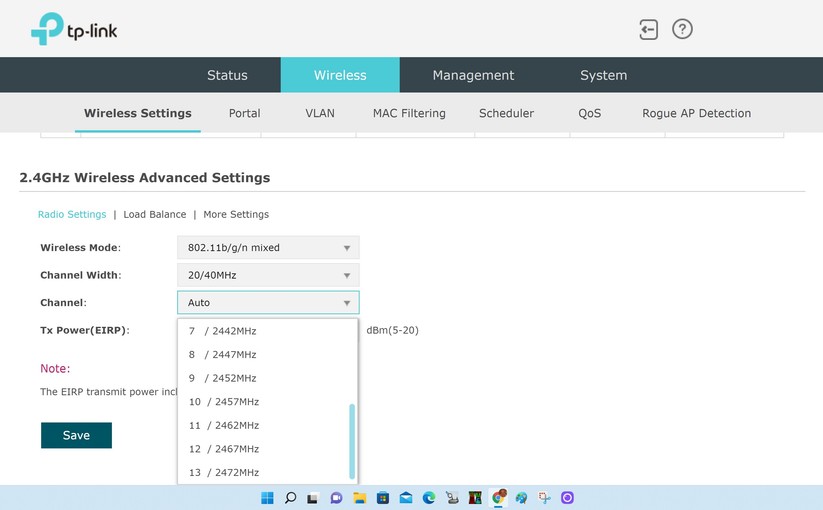Viewport: 823px width, 510px height.
Task: Click the logout icon in header
Action: 648,30
